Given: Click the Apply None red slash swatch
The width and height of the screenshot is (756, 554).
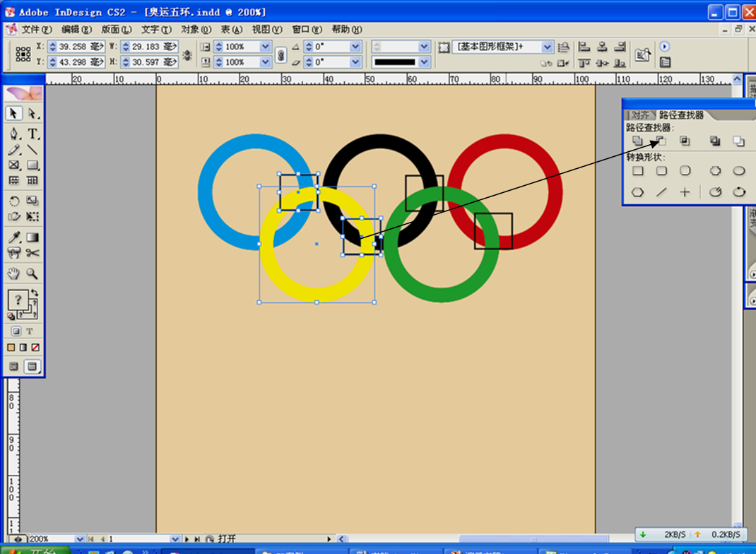Looking at the screenshot, I should (35, 348).
